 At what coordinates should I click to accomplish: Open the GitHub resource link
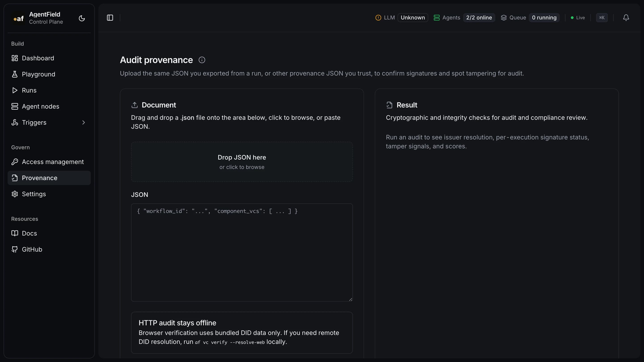pyautogui.click(x=49, y=249)
